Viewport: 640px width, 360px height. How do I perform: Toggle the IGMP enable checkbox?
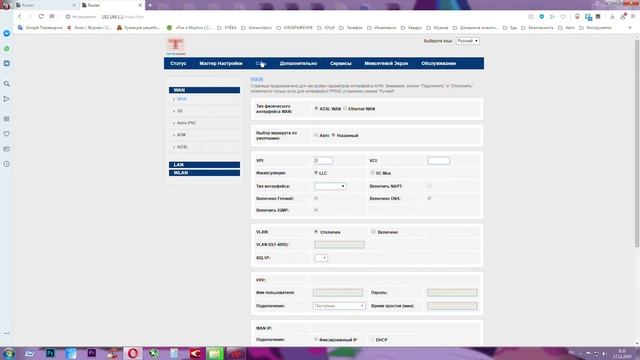click(x=316, y=210)
